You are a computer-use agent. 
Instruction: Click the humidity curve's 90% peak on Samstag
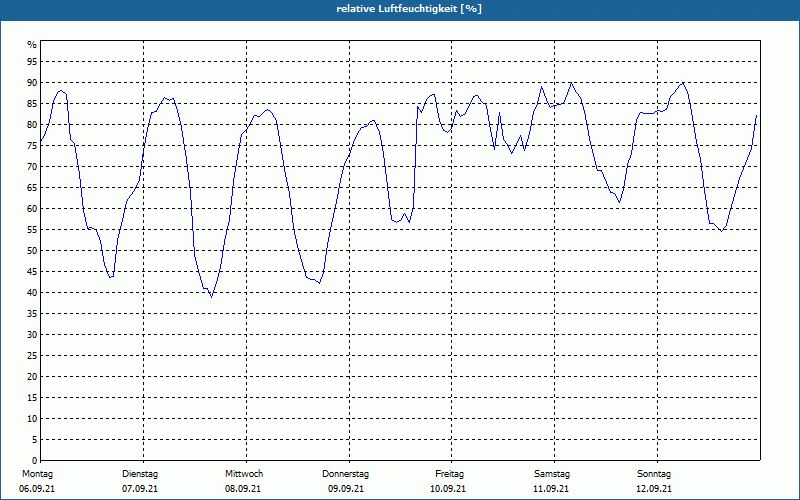571,83
